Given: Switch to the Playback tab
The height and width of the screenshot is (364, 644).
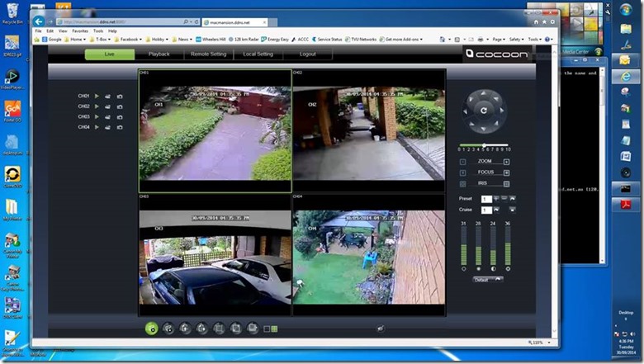Looking at the screenshot, I should click(159, 54).
